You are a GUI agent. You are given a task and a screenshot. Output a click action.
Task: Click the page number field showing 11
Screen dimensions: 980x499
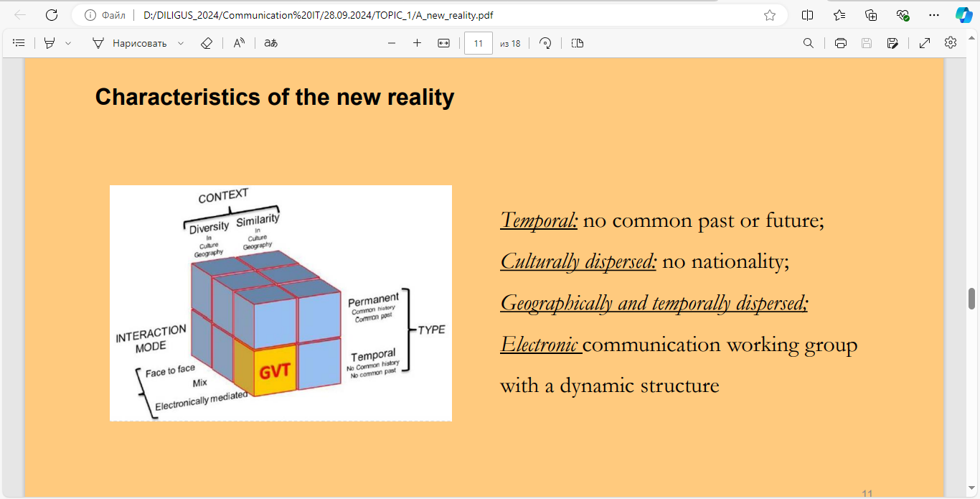pyautogui.click(x=478, y=43)
